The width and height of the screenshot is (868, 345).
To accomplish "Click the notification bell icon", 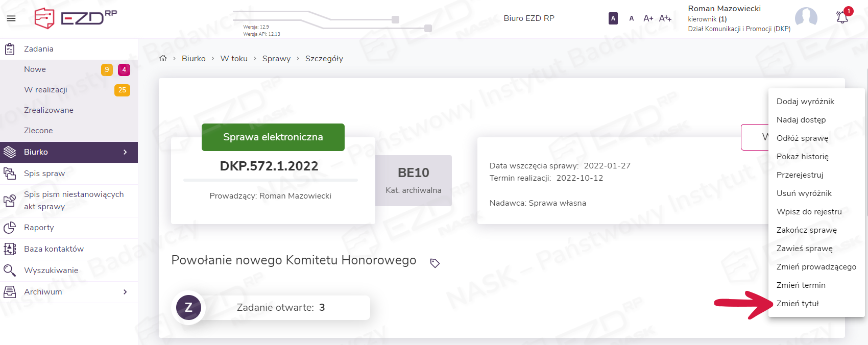I will coord(842,18).
